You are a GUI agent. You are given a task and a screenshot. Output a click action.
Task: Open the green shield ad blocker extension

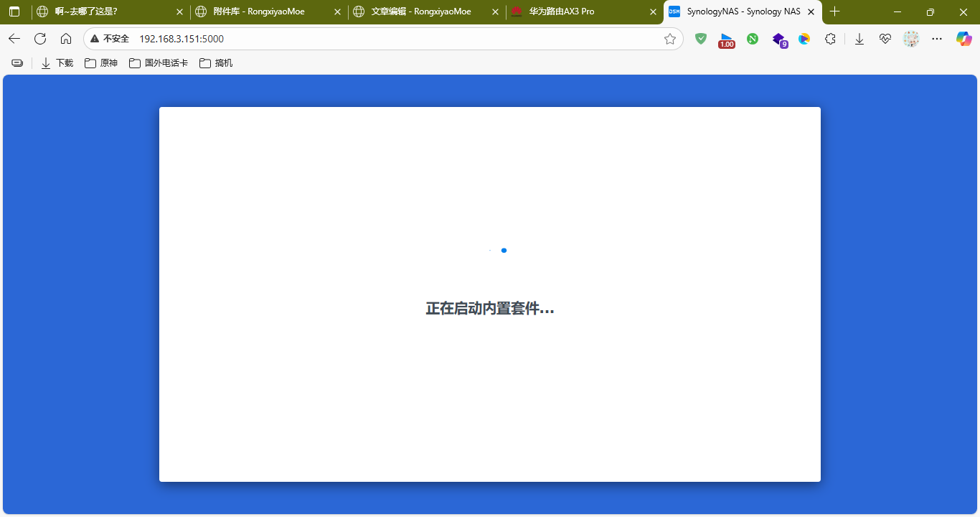701,39
